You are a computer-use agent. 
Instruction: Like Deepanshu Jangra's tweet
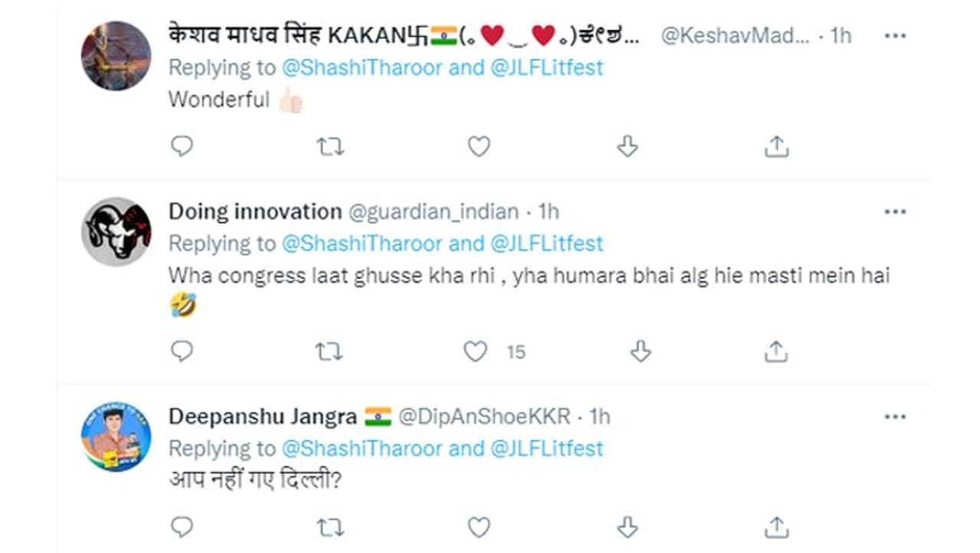(x=479, y=526)
